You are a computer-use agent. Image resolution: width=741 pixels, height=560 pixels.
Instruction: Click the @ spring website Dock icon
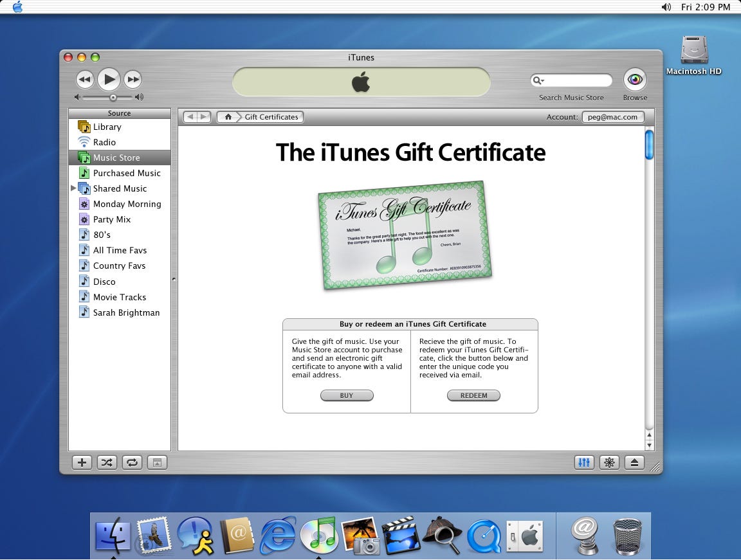point(585,536)
